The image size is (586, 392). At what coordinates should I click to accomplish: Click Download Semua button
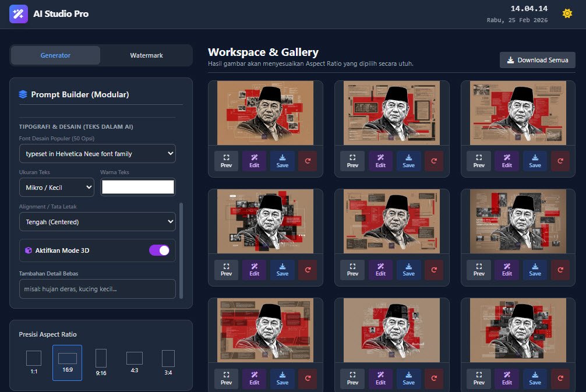pyautogui.click(x=538, y=60)
